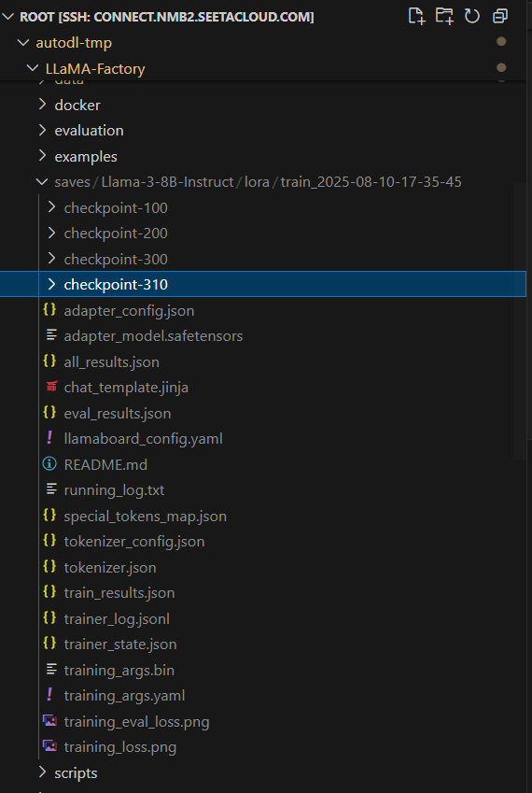Open eval_results.json file
The height and width of the screenshot is (793, 532).
click(118, 414)
